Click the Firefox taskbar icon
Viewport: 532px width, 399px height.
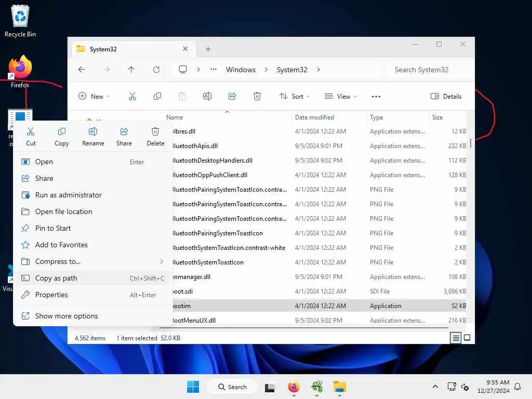[x=294, y=387]
